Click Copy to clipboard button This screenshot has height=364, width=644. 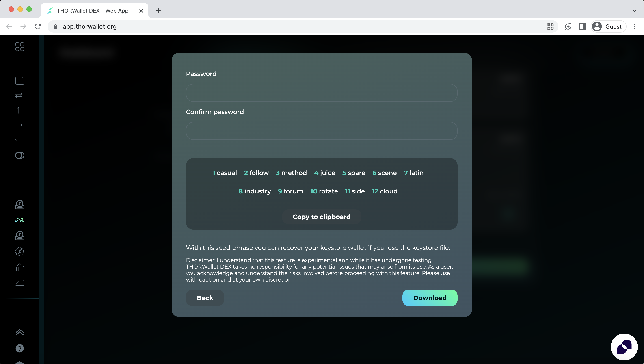322,217
